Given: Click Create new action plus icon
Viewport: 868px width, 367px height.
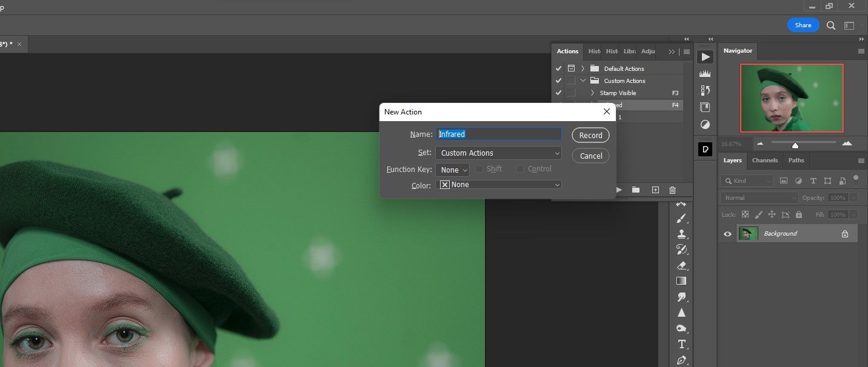Looking at the screenshot, I should click(655, 190).
